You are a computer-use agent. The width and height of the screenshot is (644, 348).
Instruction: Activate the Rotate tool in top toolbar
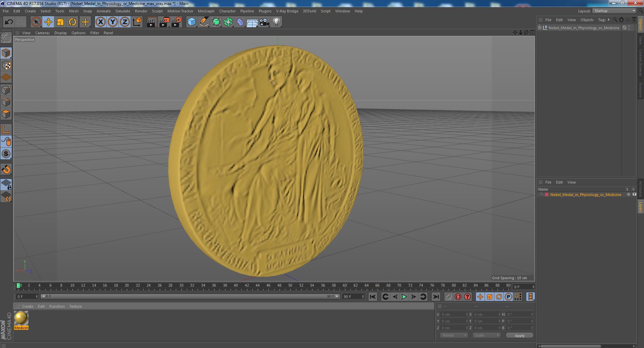tap(72, 22)
